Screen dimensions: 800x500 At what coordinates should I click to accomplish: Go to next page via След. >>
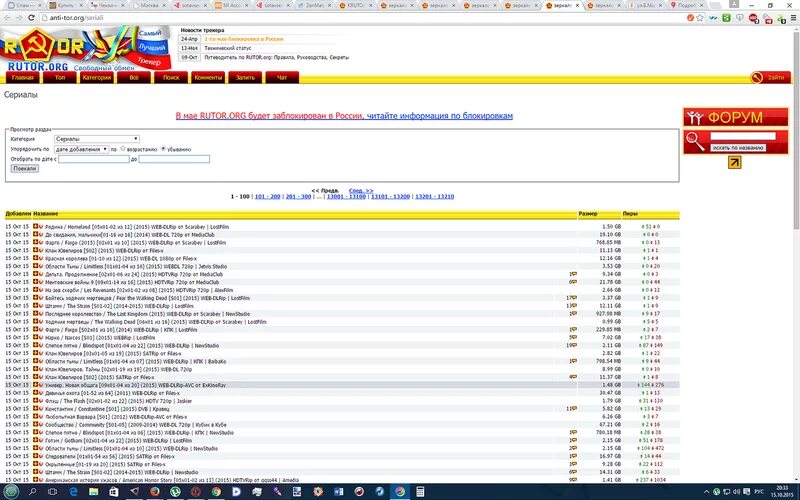click(x=361, y=190)
